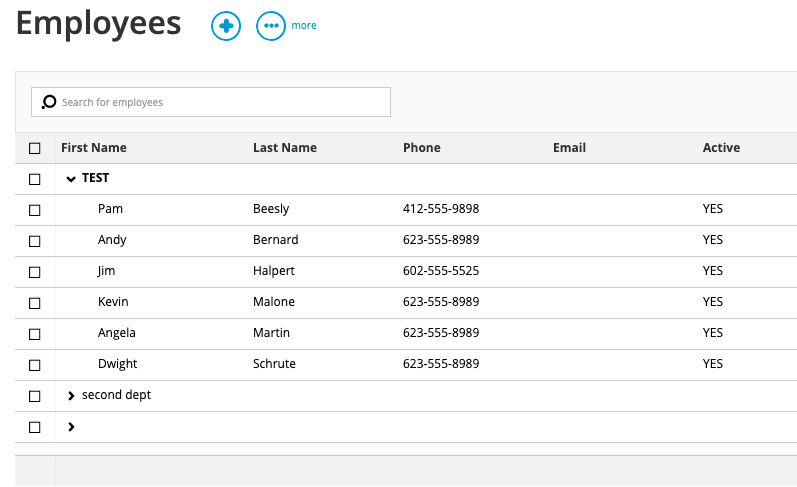Click first name Angela
Image resolution: width=797 pixels, height=487 pixels.
pos(116,332)
